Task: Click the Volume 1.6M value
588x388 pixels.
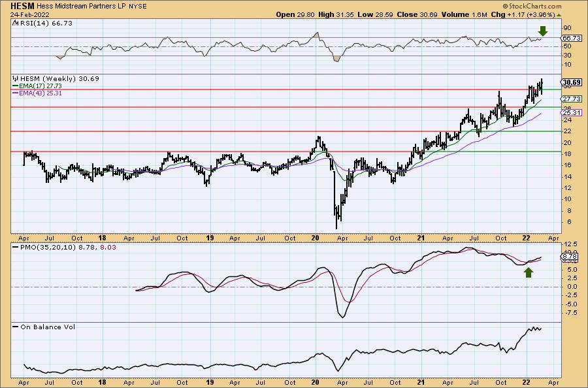Action: click(465, 14)
